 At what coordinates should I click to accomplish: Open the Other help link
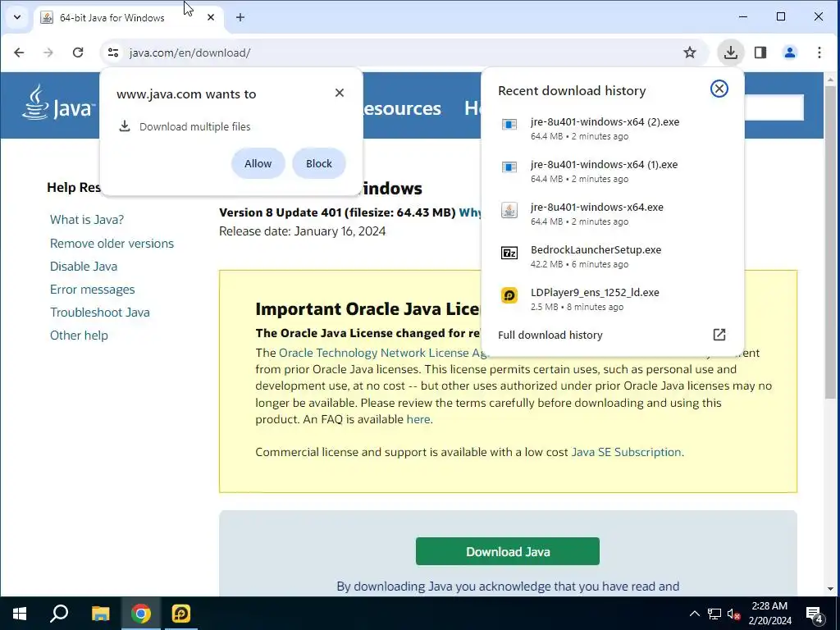pyautogui.click(x=79, y=336)
